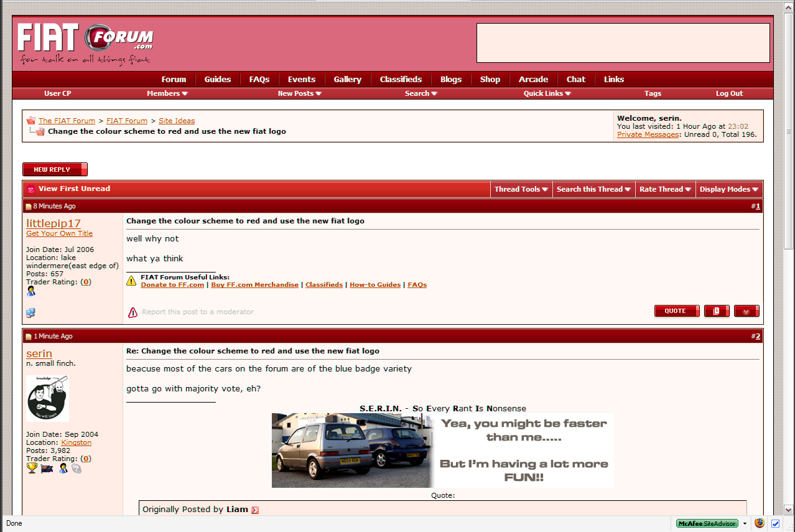Click the flag icon under serin's profile
795x532 pixels.
click(x=47, y=469)
